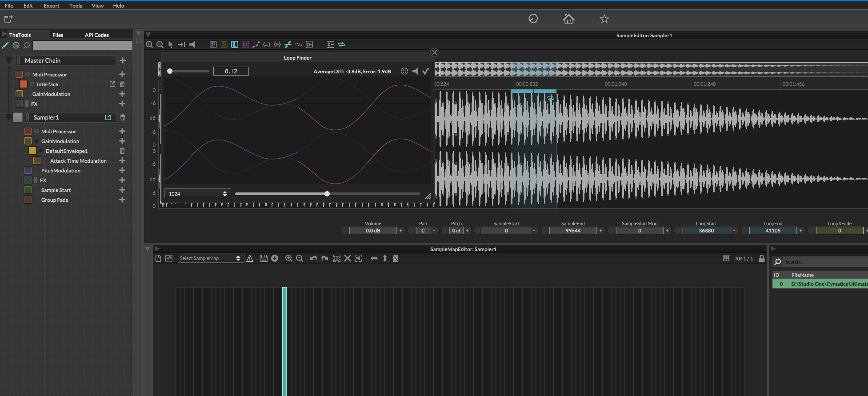Viewport: 868px width, 396px height.
Task: Increase LoopStart with the plus button
Action: pyautogui.click(x=734, y=231)
